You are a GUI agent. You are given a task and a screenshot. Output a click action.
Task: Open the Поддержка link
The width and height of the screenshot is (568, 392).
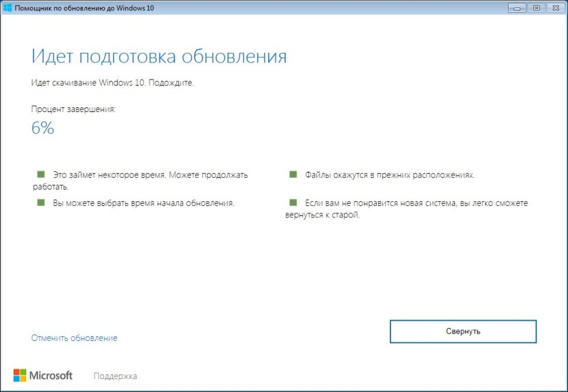[115, 376]
